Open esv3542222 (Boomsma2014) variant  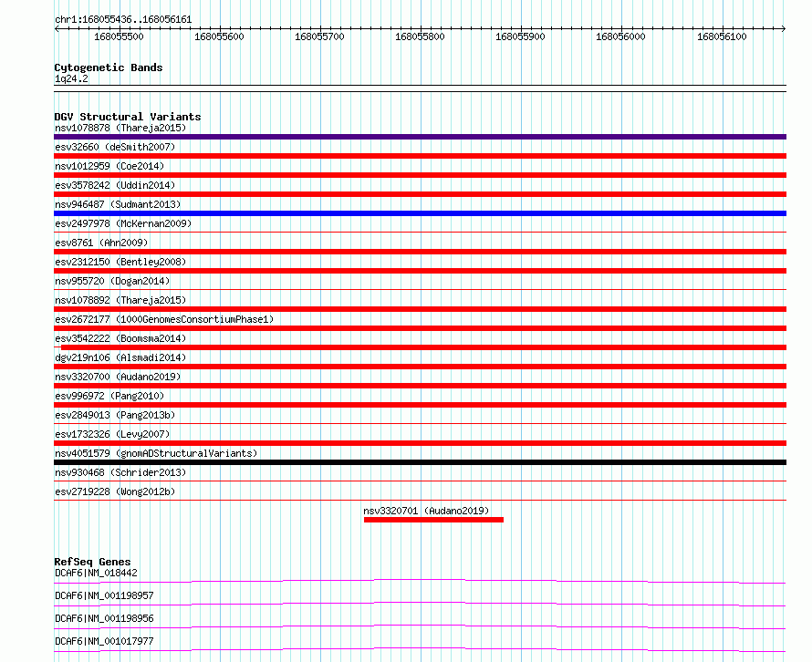[120, 338]
